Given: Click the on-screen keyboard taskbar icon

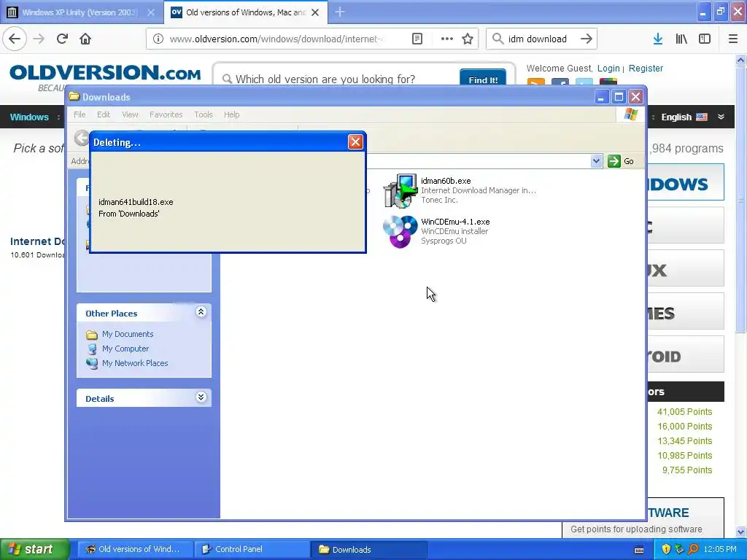Looking at the screenshot, I should coord(639,550).
